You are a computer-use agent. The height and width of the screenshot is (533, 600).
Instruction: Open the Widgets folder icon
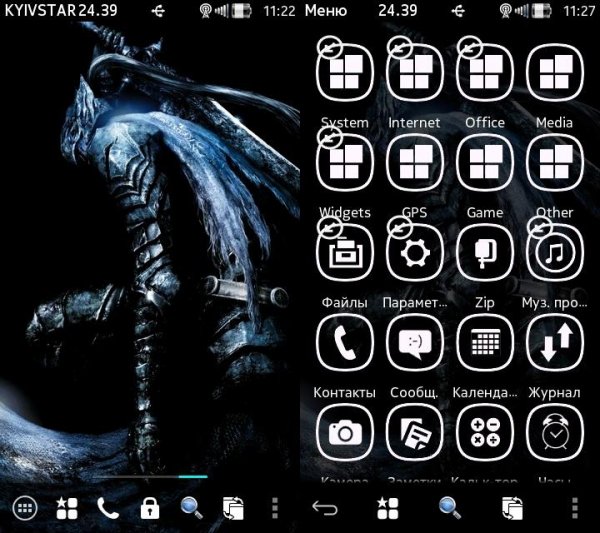click(x=345, y=162)
